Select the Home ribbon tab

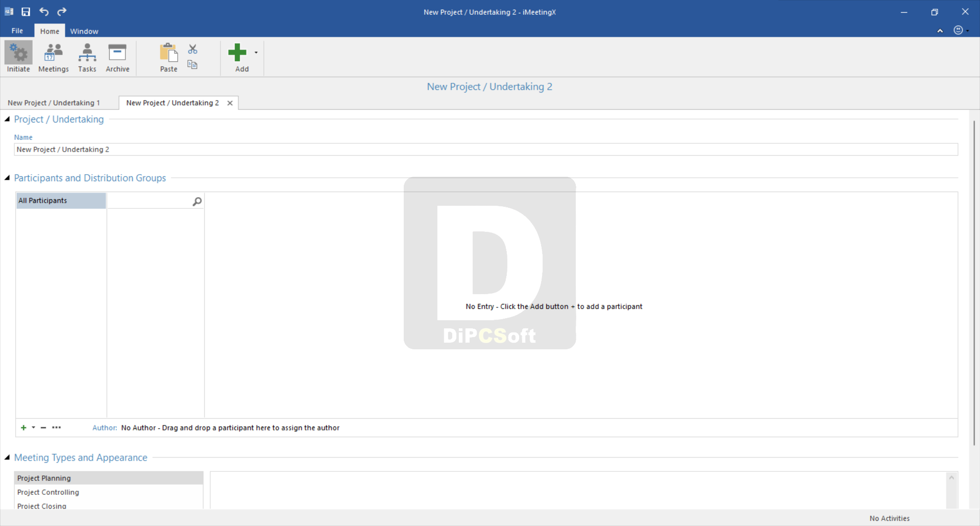click(x=50, y=31)
